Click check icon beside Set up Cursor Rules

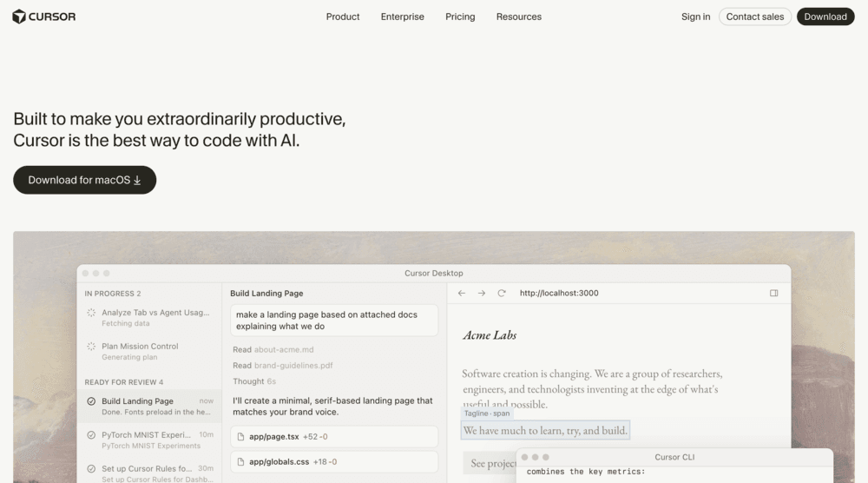(x=91, y=468)
